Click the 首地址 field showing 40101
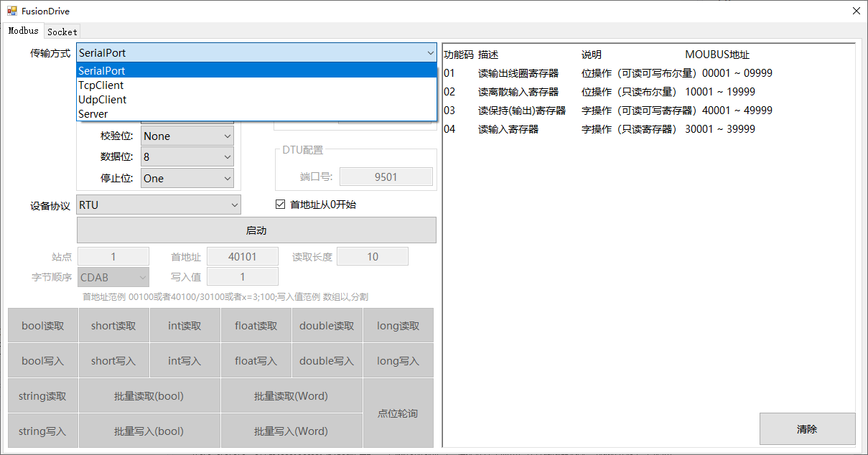 point(243,256)
